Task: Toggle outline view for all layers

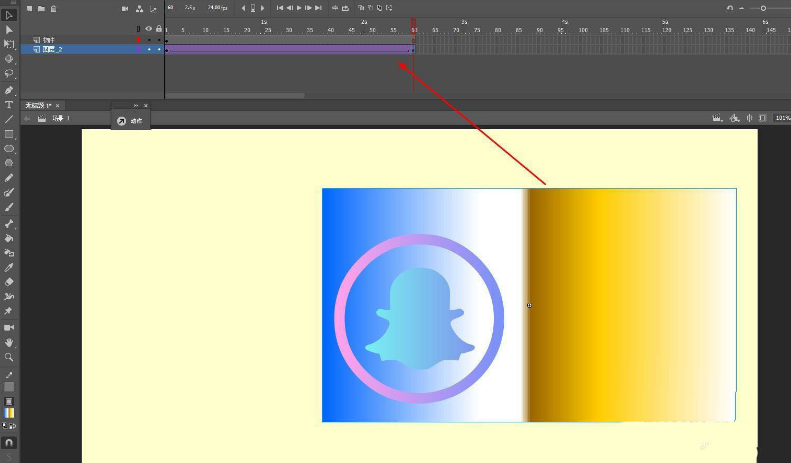Action: pyautogui.click(x=138, y=29)
